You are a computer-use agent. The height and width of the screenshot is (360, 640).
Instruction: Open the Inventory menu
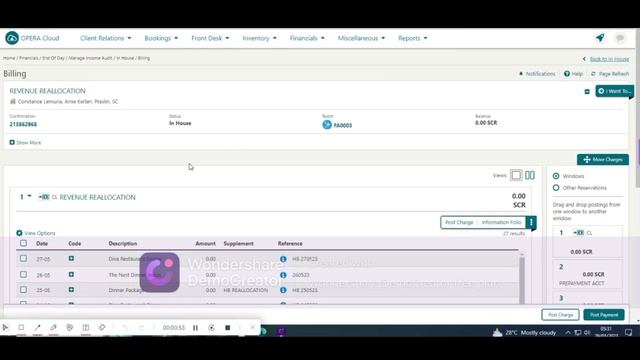tap(259, 38)
